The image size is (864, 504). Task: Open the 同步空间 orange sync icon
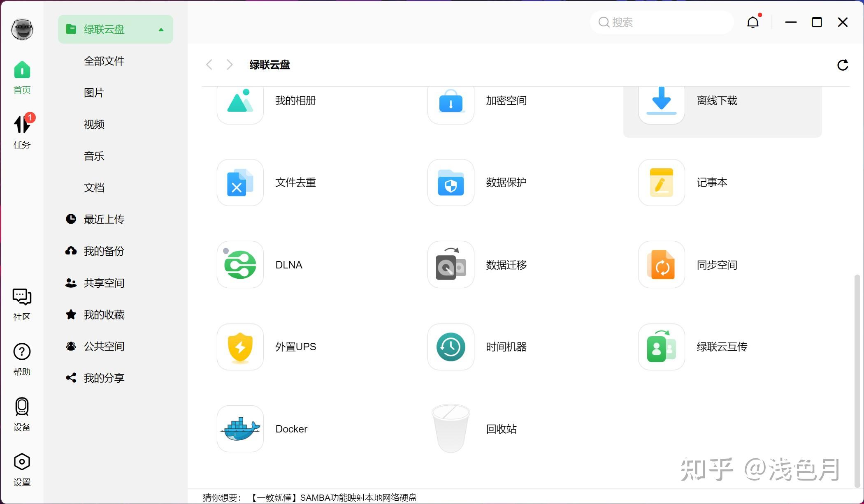(x=662, y=265)
